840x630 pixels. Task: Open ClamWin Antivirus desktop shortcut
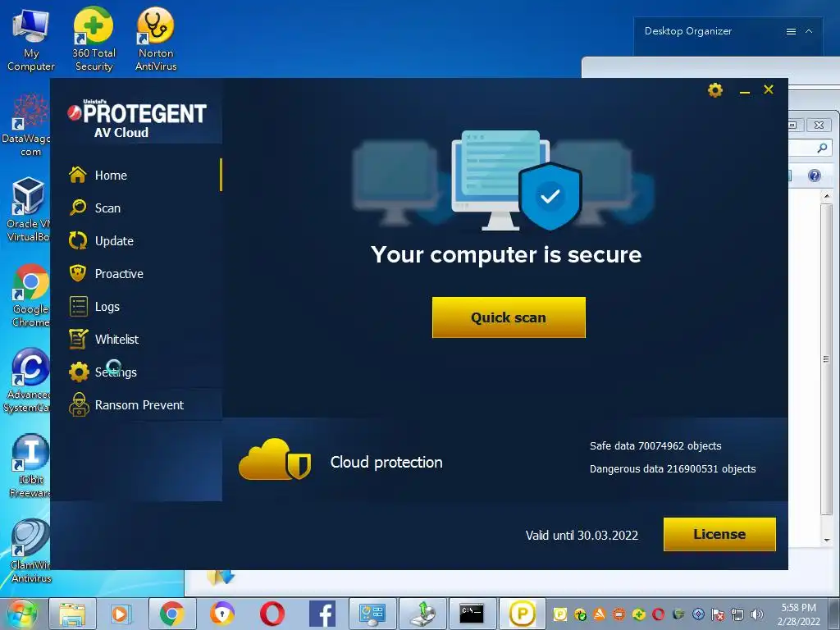[30, 550]
